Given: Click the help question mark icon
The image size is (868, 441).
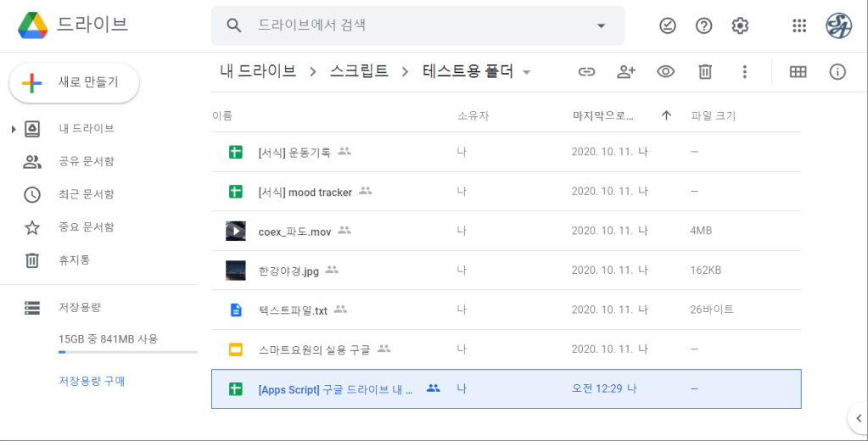Looking at the screenshot, I should pyautogui.click(x=703, y=25).
